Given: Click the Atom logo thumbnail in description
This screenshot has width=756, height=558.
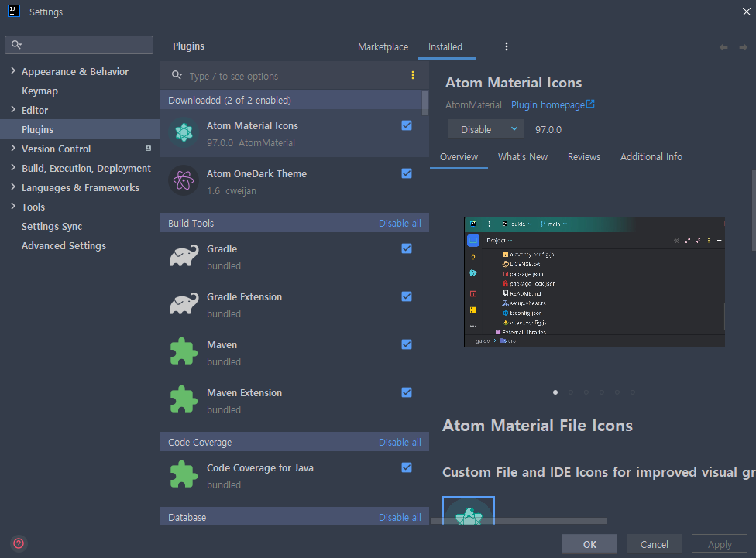Looking at the screenshot, I should [469, 511].
